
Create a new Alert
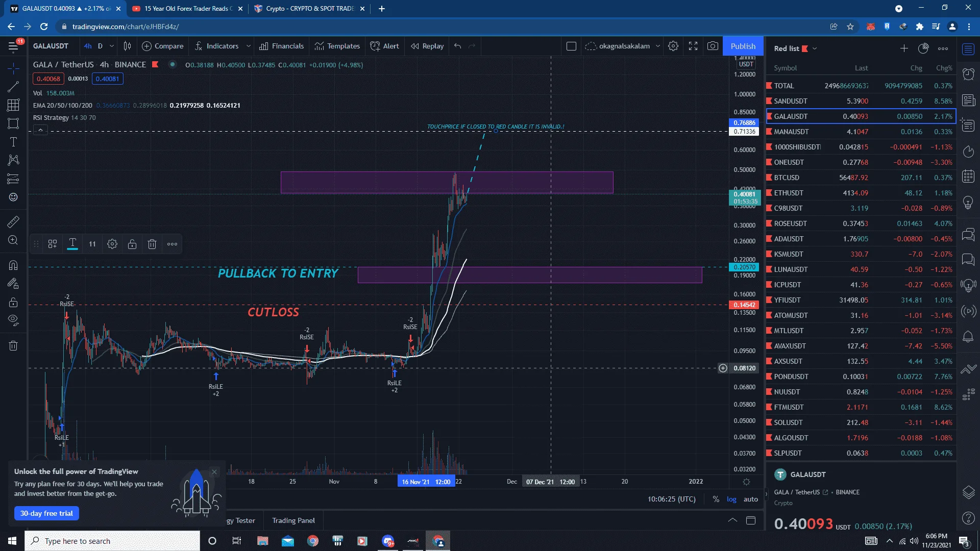tap(385, 46)
